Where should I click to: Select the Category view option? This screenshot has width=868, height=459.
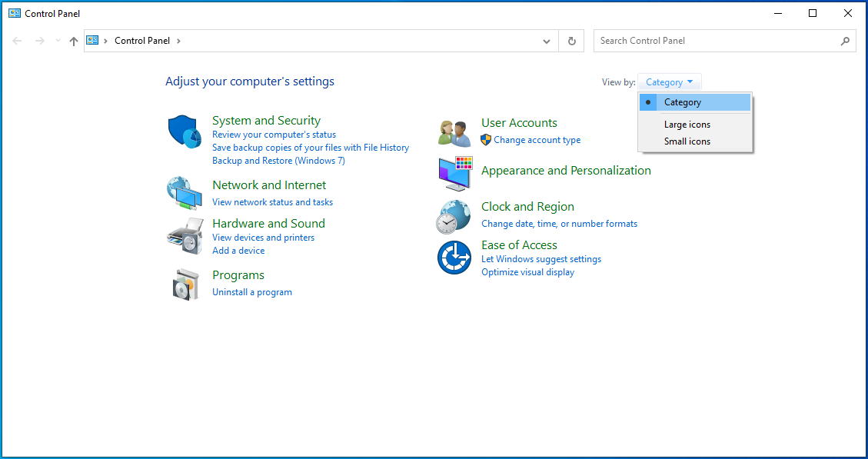[x=683, y=102]
